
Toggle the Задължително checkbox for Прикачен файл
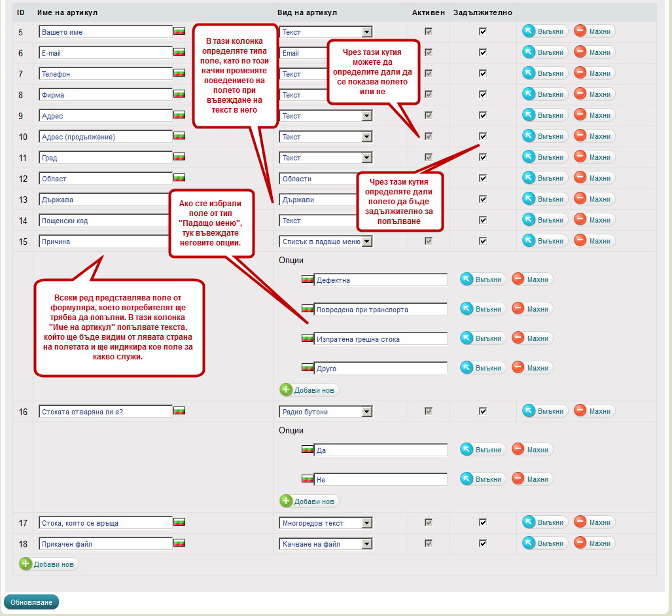tap(483, 543)
